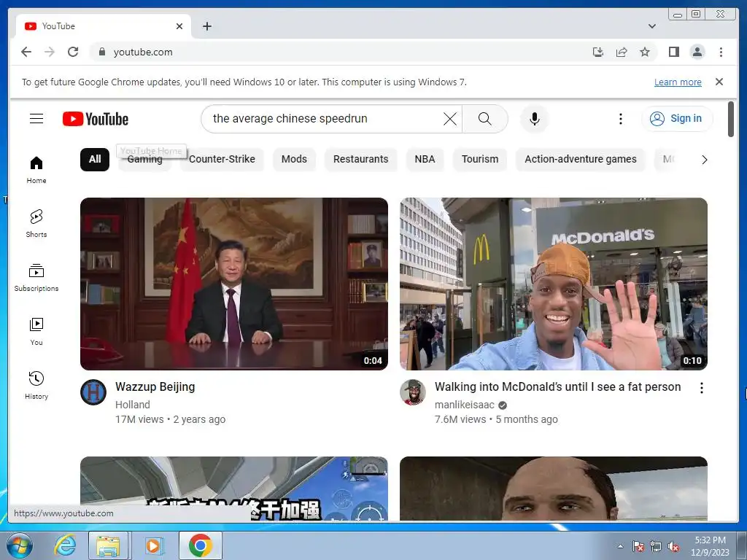
Task: Click the page vertical scrollbar thumb
Action: tap(731, 119)
